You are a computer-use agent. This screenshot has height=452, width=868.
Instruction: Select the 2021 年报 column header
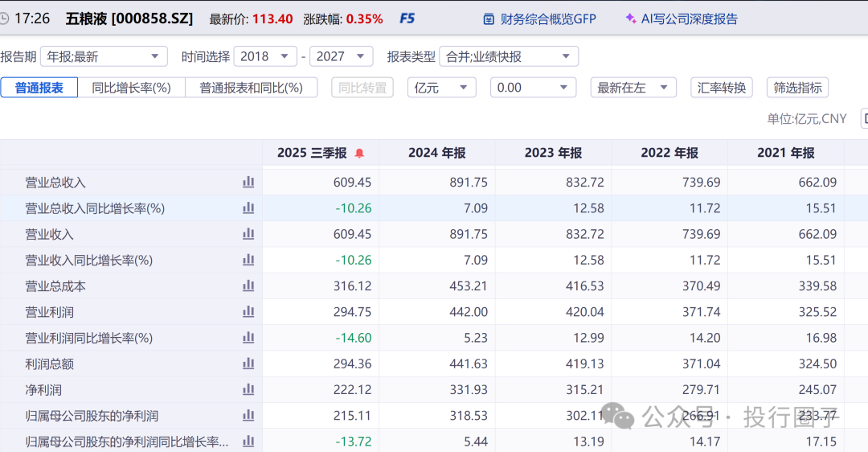click(x=785, y=153)
